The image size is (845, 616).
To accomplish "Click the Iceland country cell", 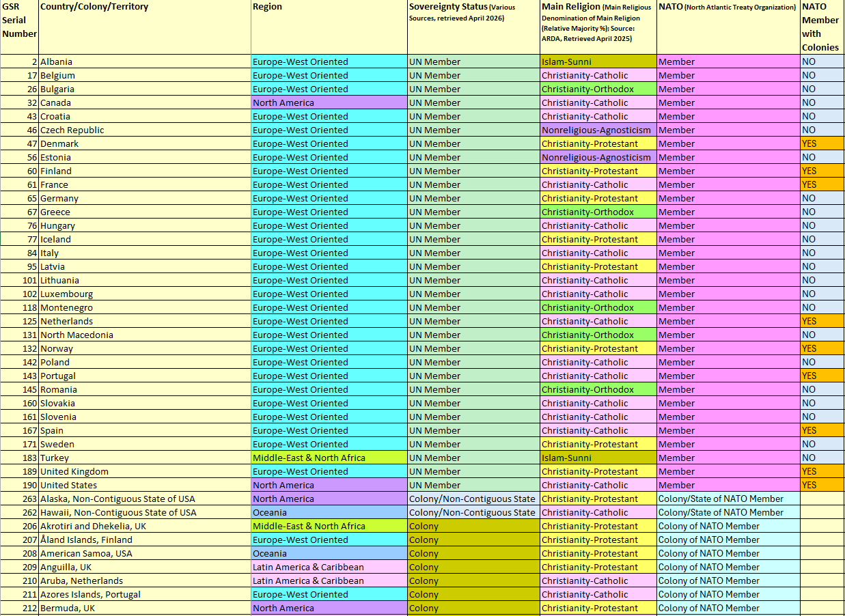I will click(x=145, y=239).
